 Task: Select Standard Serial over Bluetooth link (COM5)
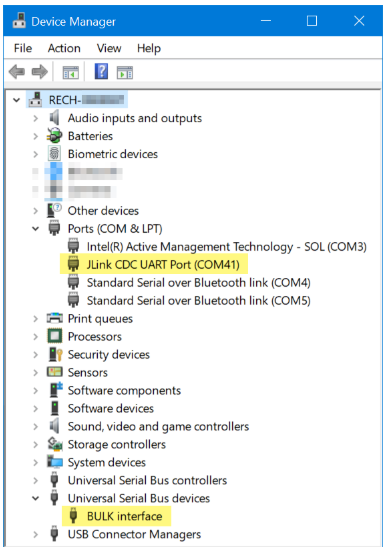pos(199,300)
